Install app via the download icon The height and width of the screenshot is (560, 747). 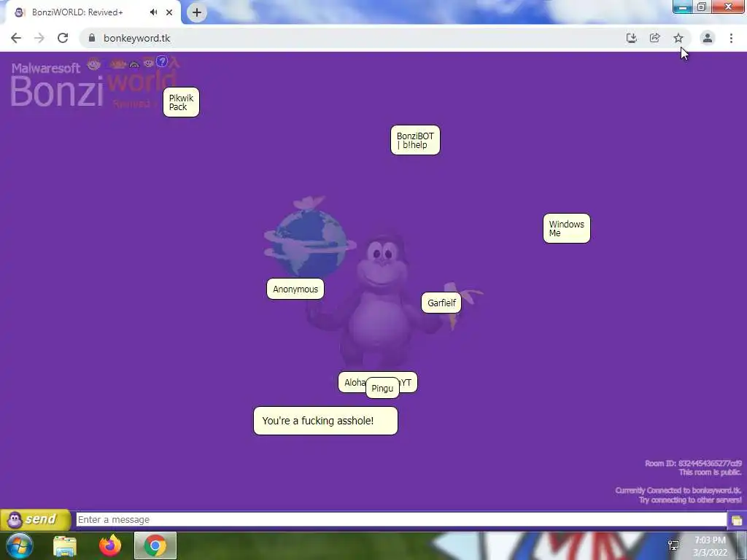(x=631, y=38)
